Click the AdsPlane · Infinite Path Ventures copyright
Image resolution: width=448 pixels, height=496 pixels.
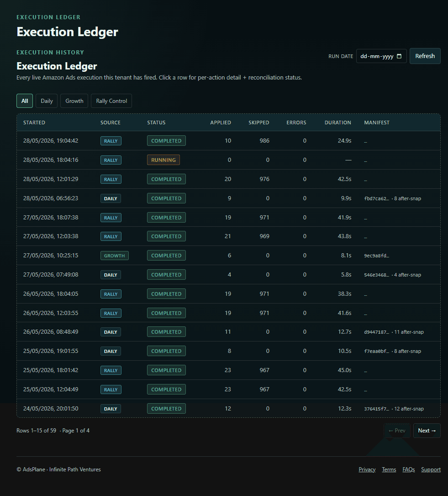click(x=59, y=469)
